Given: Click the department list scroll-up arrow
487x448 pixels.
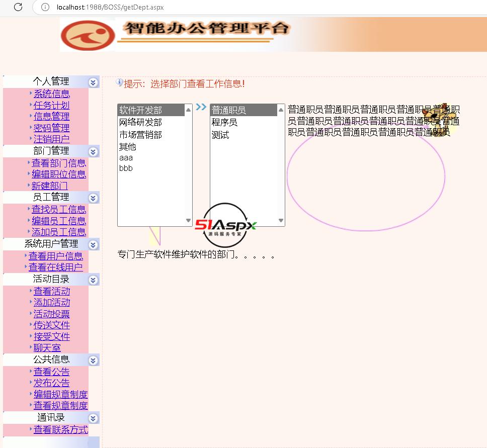Looking at the screenshot, I should point(188,110).
